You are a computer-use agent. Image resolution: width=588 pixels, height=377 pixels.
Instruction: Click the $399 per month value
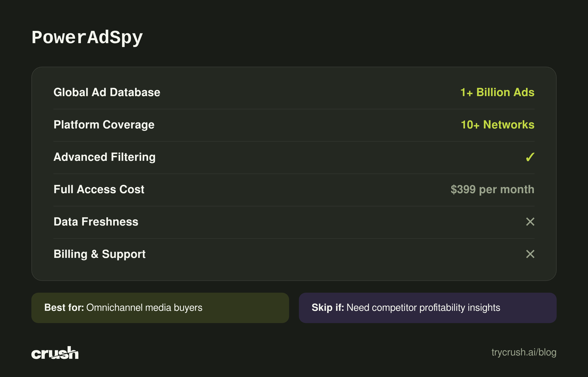coord(492,189)
